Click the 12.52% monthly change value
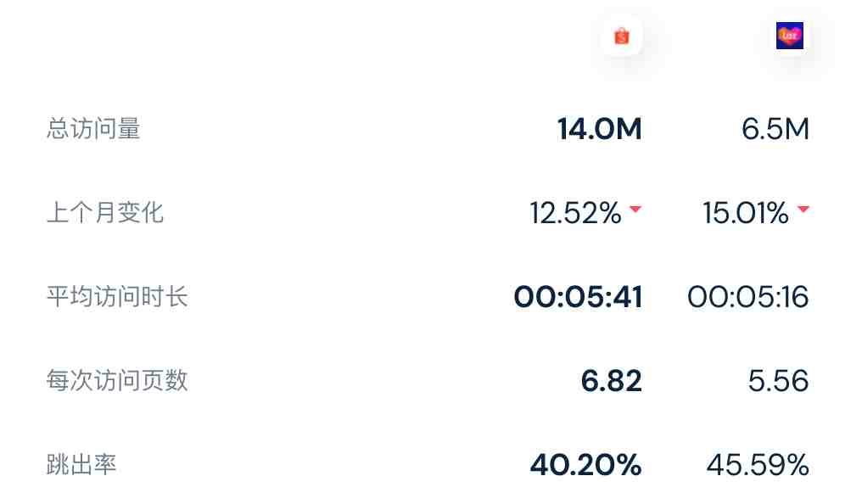Image resolution: width=862 pixels, height=504 pixels. pos(575,213)
